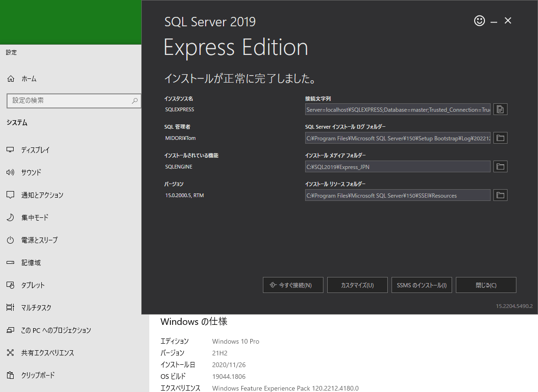Click the OS build 19044.1806 value
Screen dimensions: 538x392
click(x=229, y=376)
